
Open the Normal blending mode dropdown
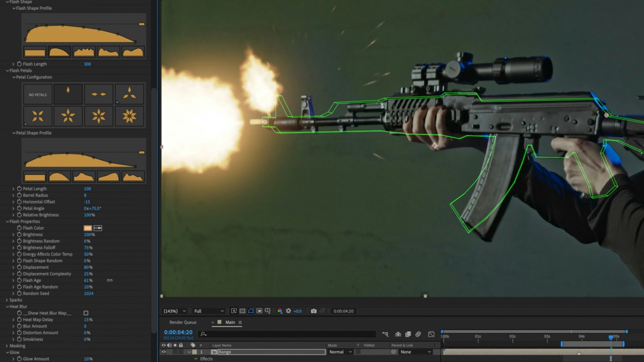coord(340,352)
